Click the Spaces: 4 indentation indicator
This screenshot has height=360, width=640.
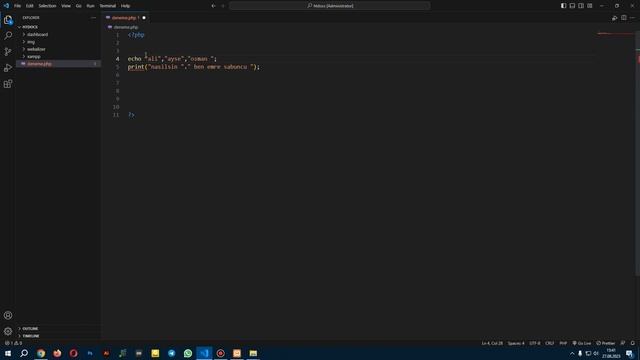(516, 343)
